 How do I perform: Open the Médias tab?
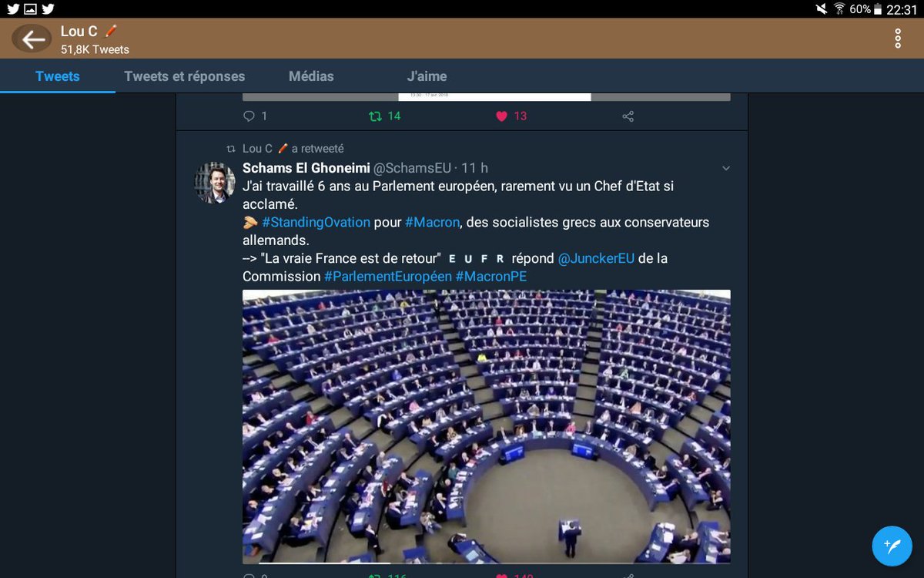[311, 76]
